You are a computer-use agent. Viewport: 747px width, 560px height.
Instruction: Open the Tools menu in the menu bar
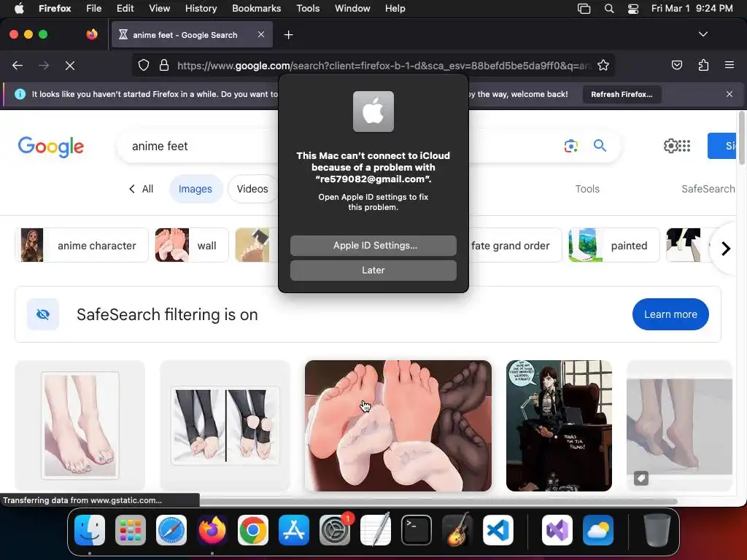pos(308,8)
